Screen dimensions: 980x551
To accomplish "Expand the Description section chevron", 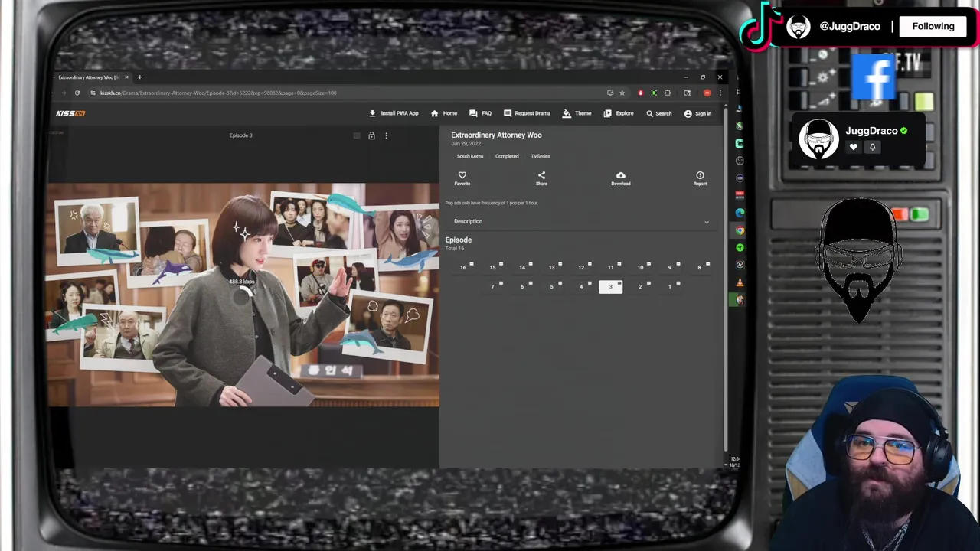I will (x=707, y=222).
